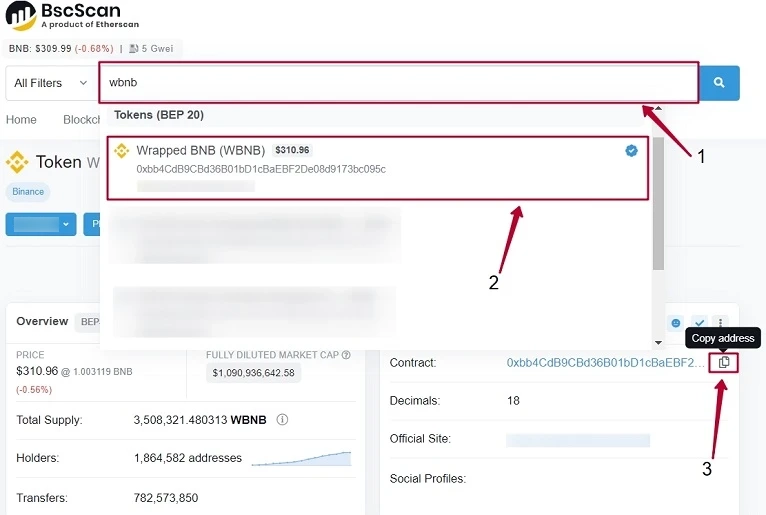Click the WBNB diamond icon in search result

(x=122, y=150)
